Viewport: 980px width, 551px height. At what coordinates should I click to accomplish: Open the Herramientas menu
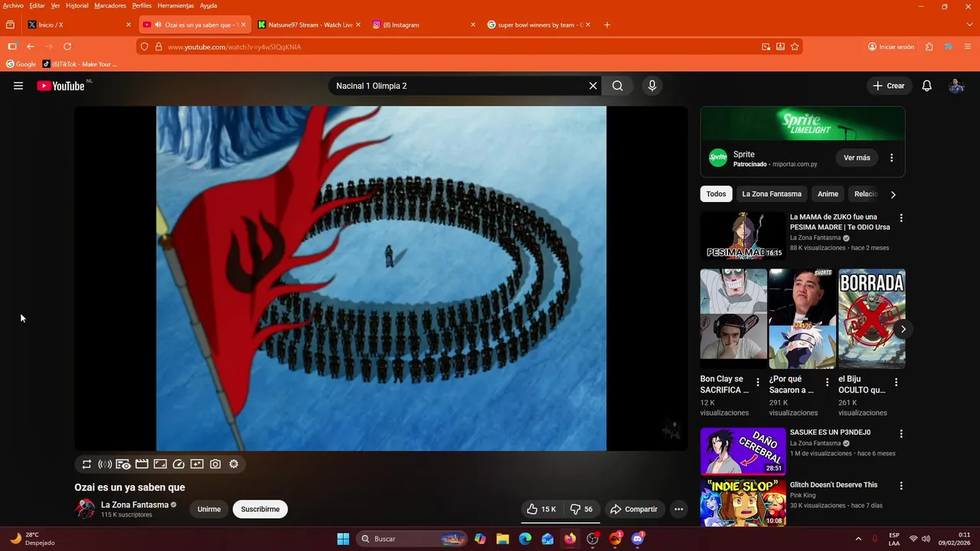click(x=175, y=5)
